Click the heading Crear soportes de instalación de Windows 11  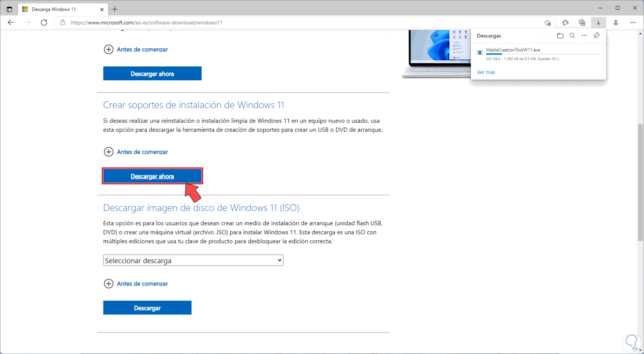(x=194, y=105)
